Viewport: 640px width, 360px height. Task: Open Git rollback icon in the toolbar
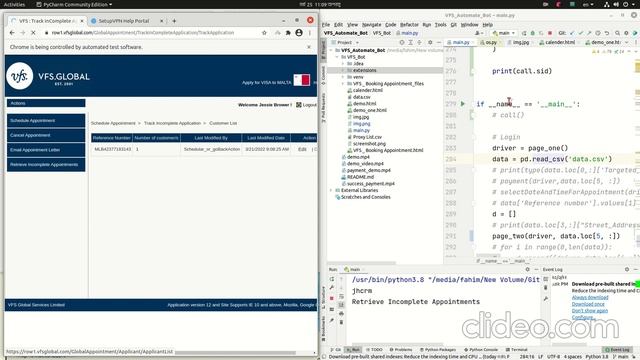(607, 33)
